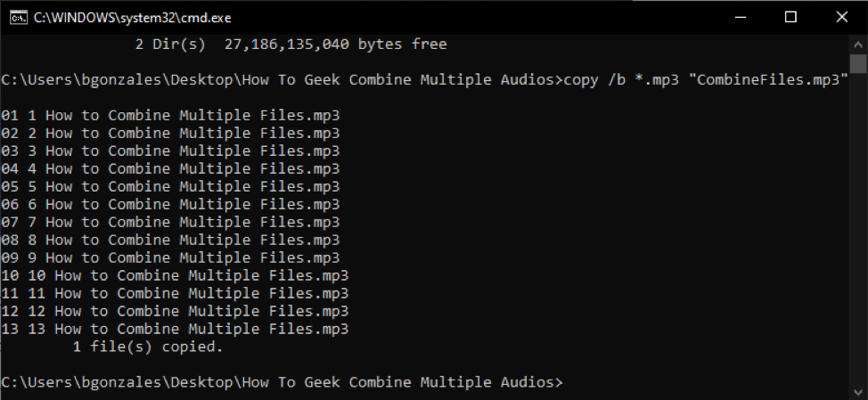Click the vertical scrollbar thumb
868x400 pixels.
[x=857, y=63]
